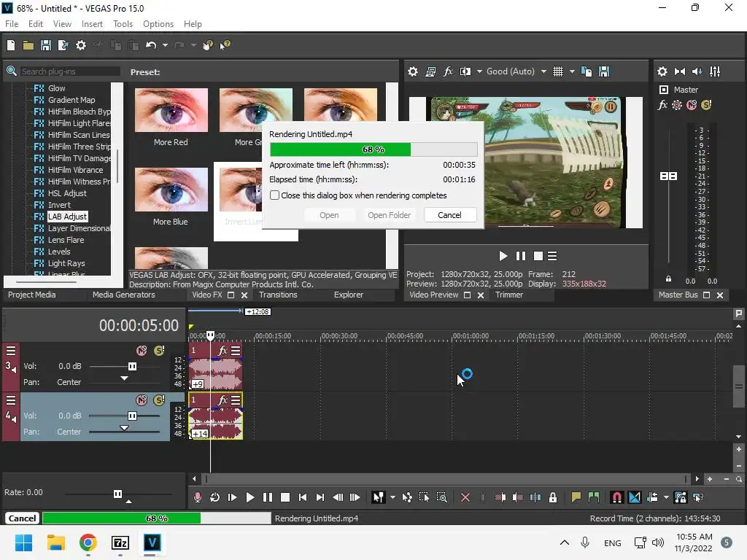Open the Insert menu
The width and height of the screenshot is (747, 560).
click(92, 24)
